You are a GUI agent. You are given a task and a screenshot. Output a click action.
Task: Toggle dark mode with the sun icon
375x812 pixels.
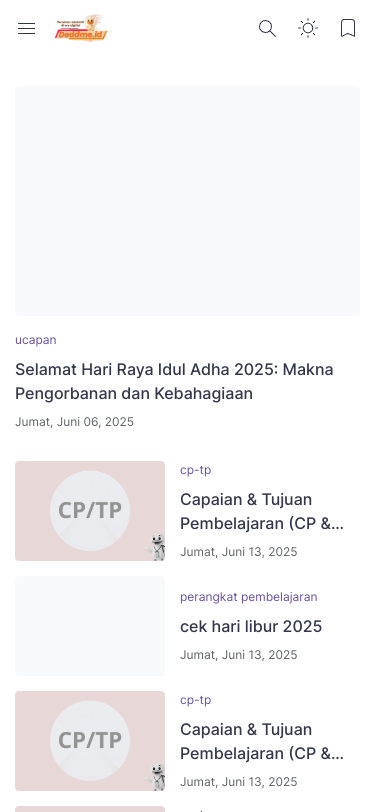tap(308, 28)
